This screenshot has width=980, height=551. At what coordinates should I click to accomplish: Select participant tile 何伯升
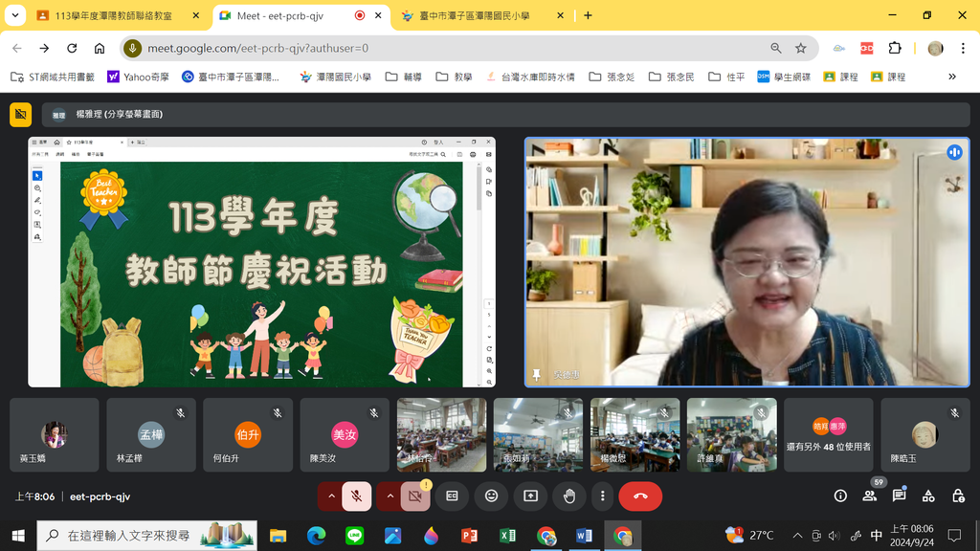click(x=248, y=435)
